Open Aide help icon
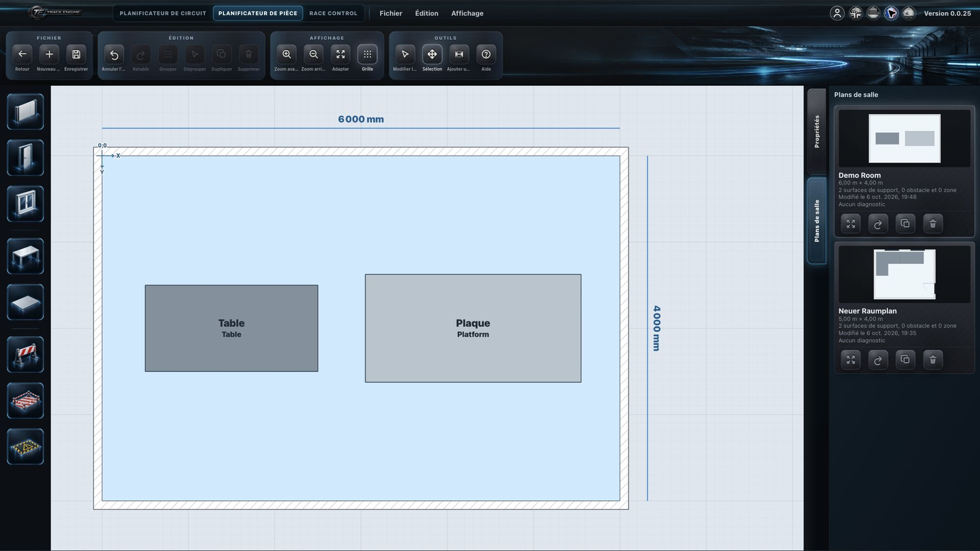 pos(486,54)
